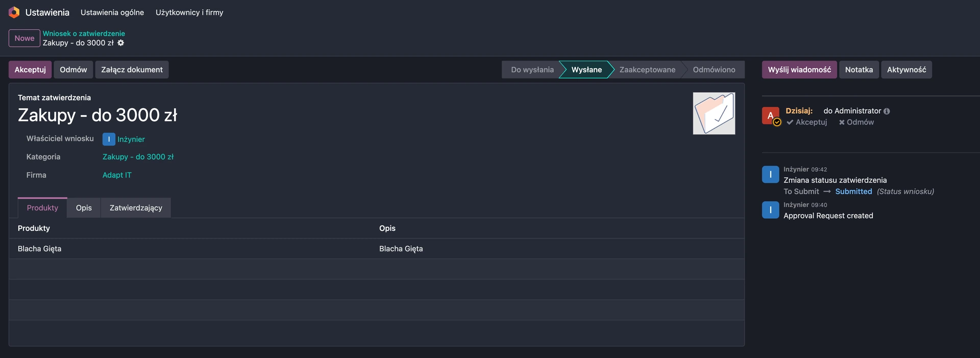The image size is (980, 358).
Task: Click the purple Akceptuj button
Action: pos(30,70)
